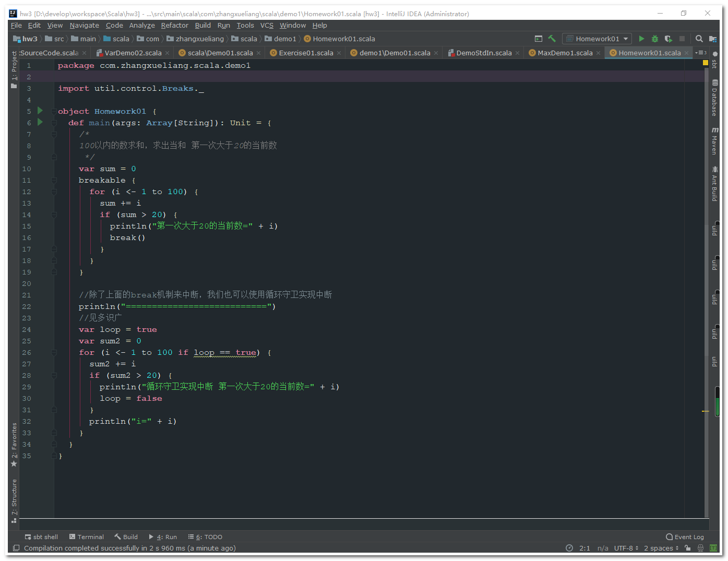Change file encoding UTF-8 selector
This screenshot has height=561, width=728.
click(626, 548)
